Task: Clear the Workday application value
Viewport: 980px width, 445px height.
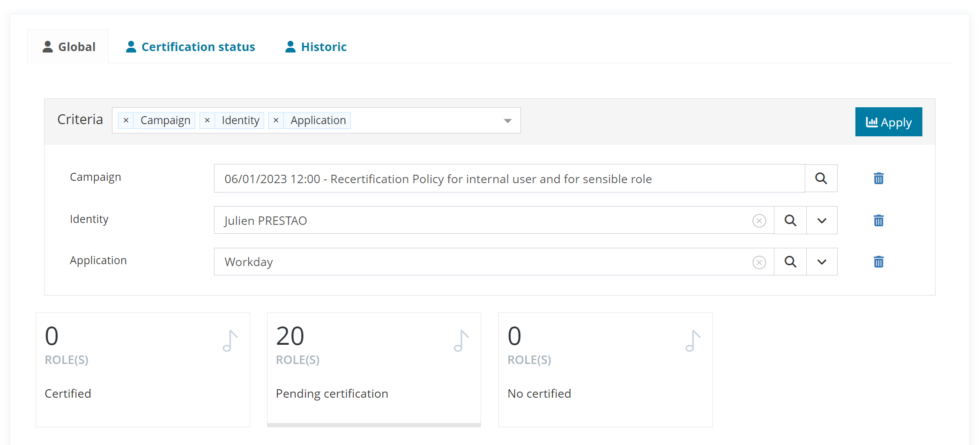Action: [x=759, y=262]
